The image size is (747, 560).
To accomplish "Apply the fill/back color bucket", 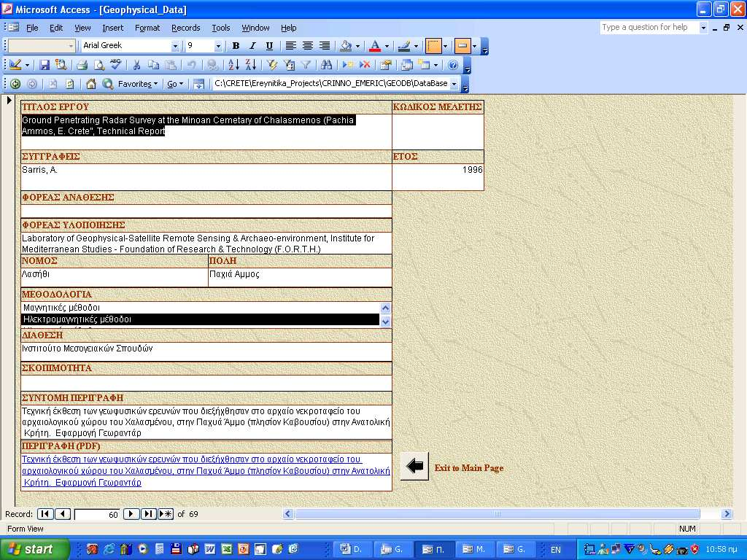I will (346, 46).
